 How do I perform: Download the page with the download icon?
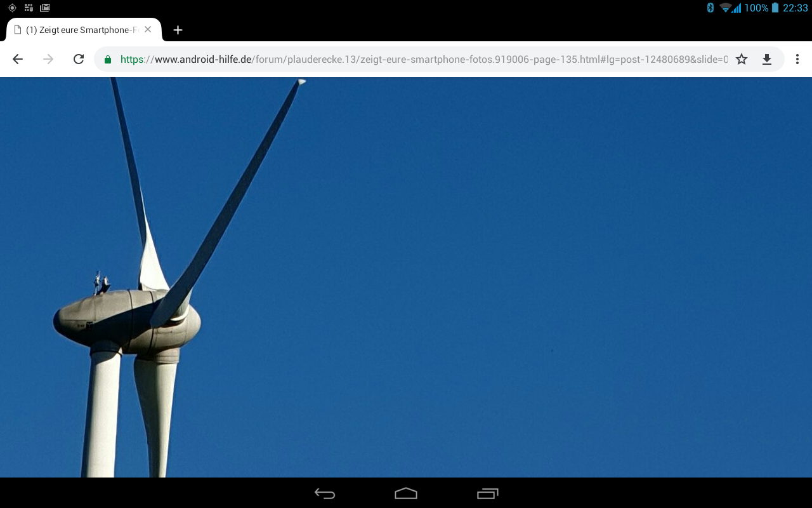pyautogui.click(x=767, y=59)
